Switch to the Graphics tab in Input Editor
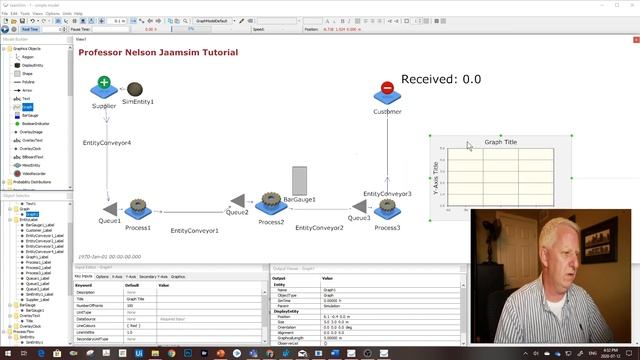Viewport: 640px width, 360px height. 178,277
